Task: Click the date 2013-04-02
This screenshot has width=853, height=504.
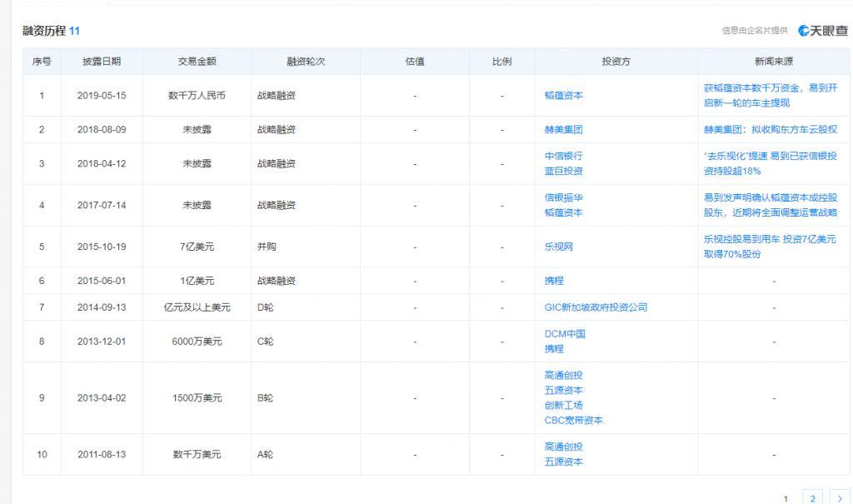Action: (102, 398)
